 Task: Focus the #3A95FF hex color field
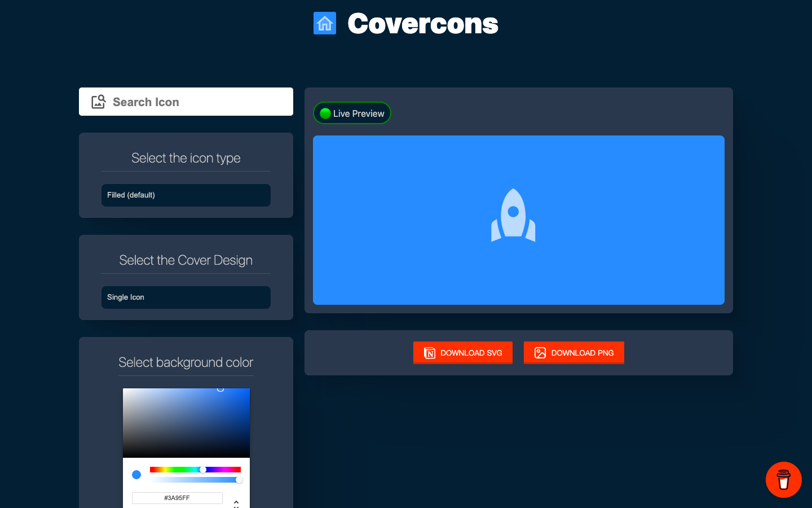tap(177, 498)
